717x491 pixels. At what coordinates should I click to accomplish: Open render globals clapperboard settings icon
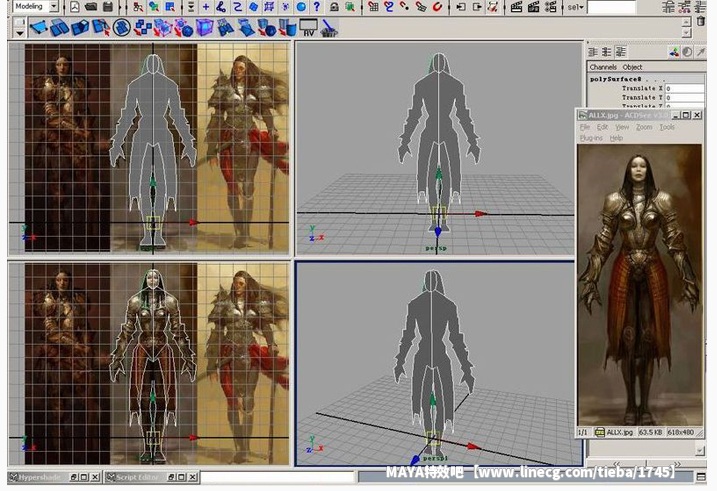coord(551,6)
